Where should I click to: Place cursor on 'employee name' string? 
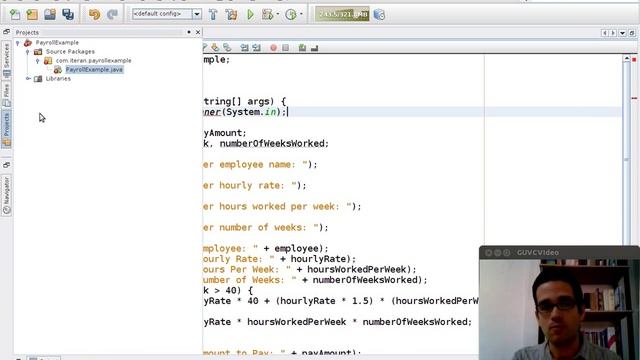258,164
